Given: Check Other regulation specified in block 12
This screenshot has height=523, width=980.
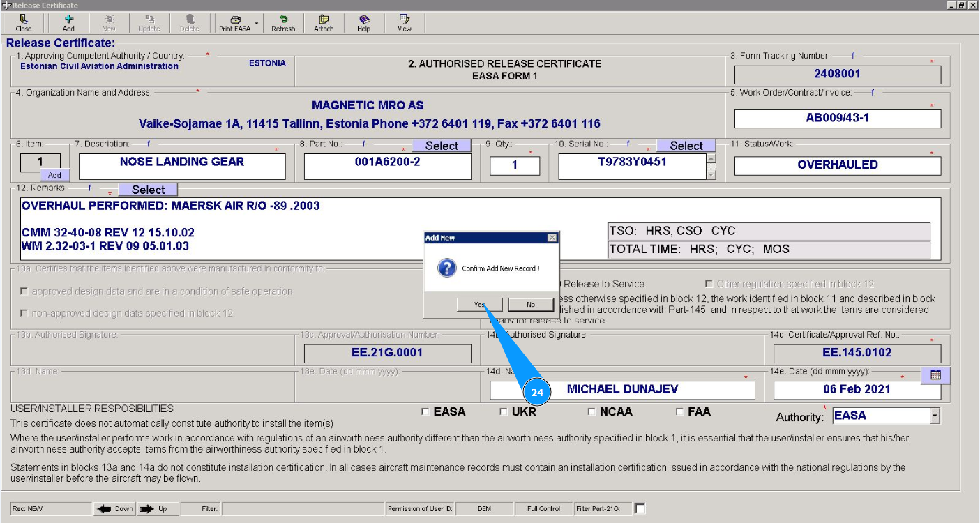Looking at the screenshot, I should (x=709, y=284).
